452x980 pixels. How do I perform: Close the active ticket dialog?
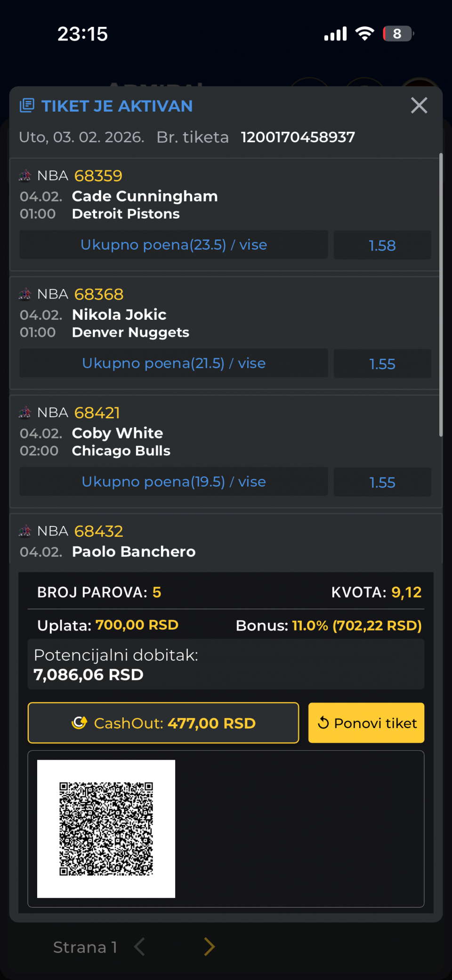[x=419, y=105]
